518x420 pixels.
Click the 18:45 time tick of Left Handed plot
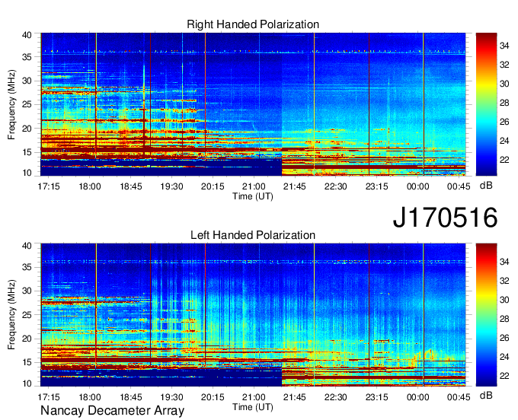click(131, 397)
